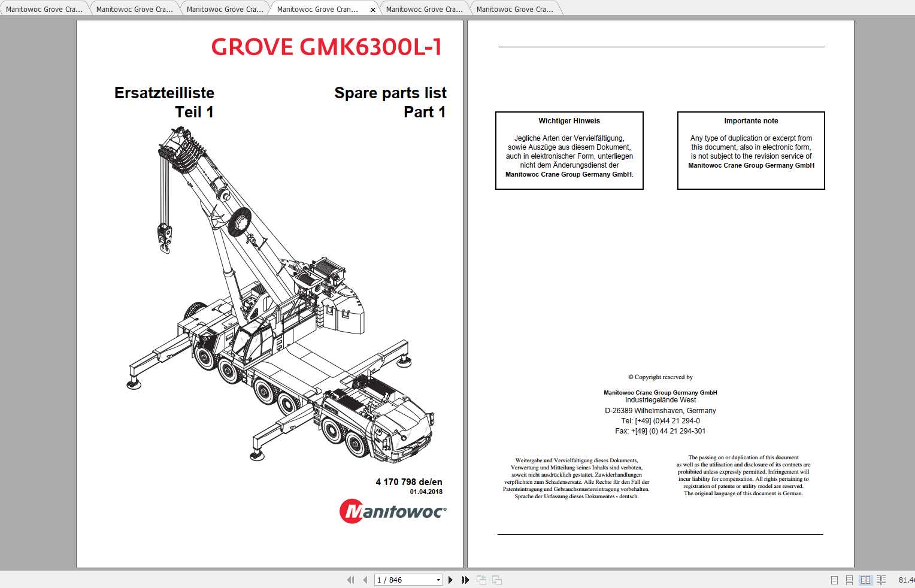The width and height of the screenshot is (915, 588).
Task: Deselect the highlighted two-page spread mode
Action: (866, 580)
